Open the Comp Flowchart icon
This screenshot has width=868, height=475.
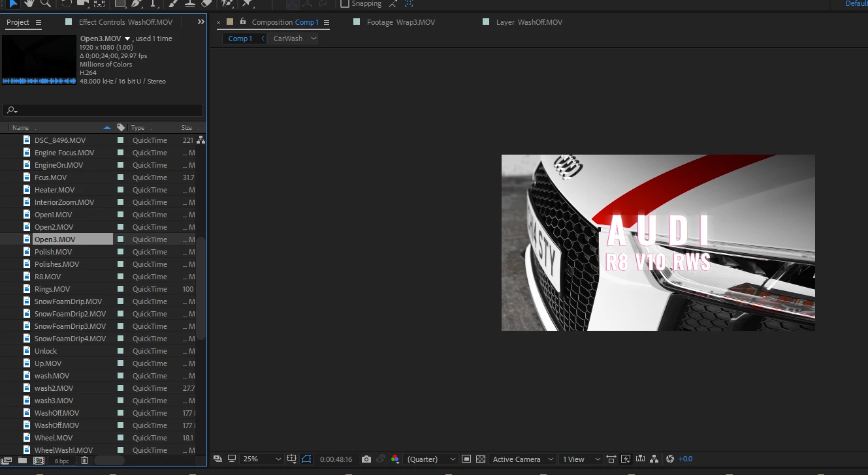(654, 459)
